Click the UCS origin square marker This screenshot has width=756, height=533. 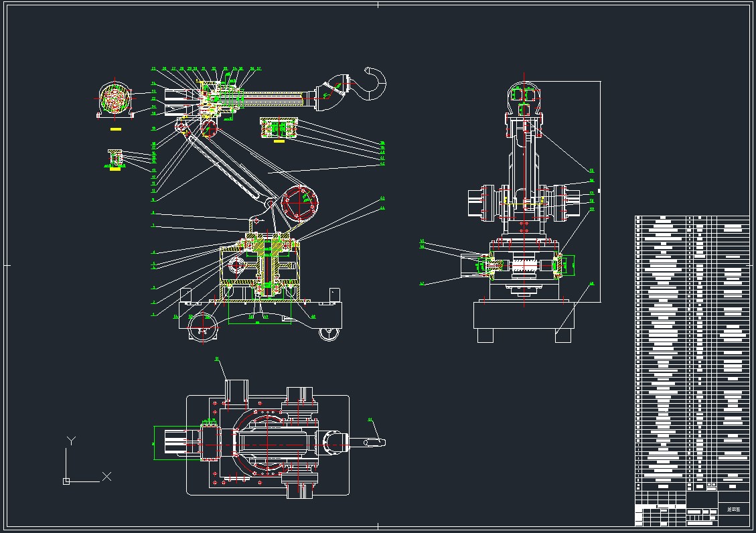[x=66, y=481]
